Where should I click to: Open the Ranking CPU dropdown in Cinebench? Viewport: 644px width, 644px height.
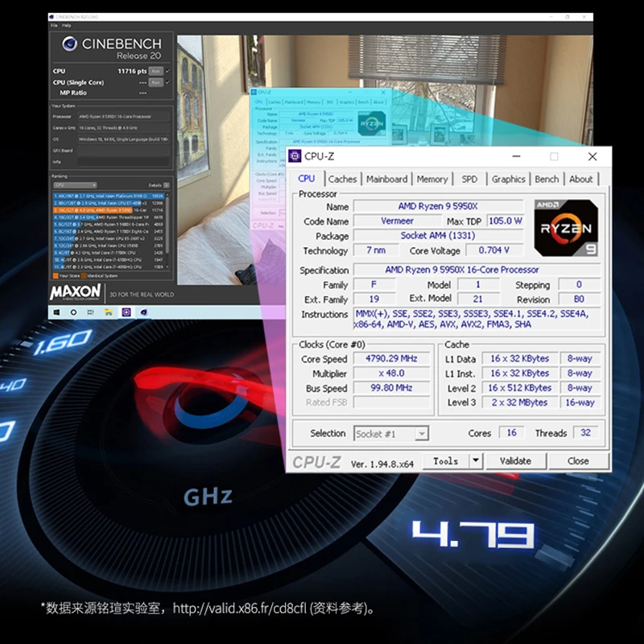pos(75,185)
